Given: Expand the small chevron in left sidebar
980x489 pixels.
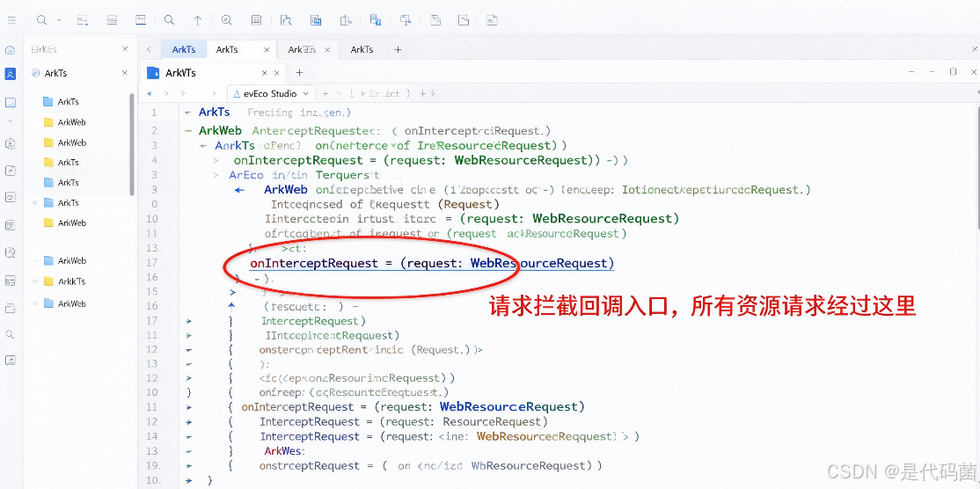Looking at the screenshot, I should [10, 120].
